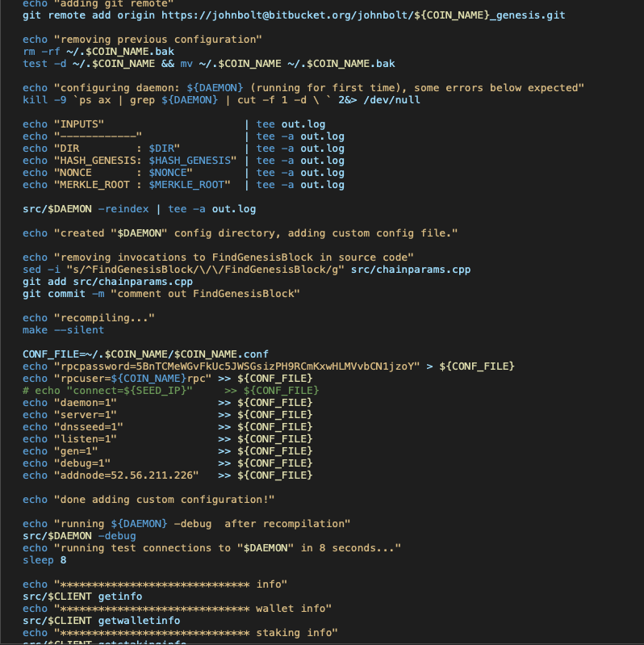Screen dimensions: 644x645
Task: Click the 'running ${DAEMON} -debug after recompilation' line
Action: click(x=186, y=524)
